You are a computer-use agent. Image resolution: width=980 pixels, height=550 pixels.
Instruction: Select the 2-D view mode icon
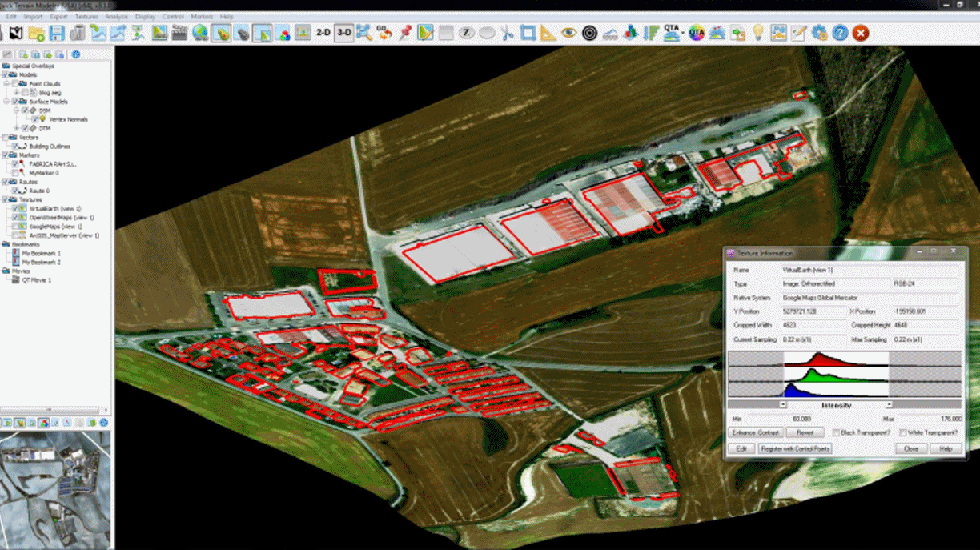pyautogui.click(x=325, y=33)
